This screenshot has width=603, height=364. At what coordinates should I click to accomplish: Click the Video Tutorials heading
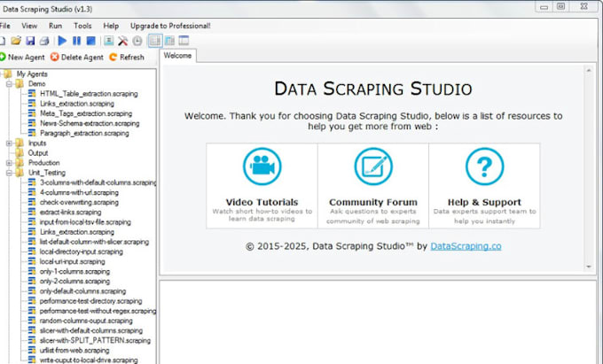(262, 202)
